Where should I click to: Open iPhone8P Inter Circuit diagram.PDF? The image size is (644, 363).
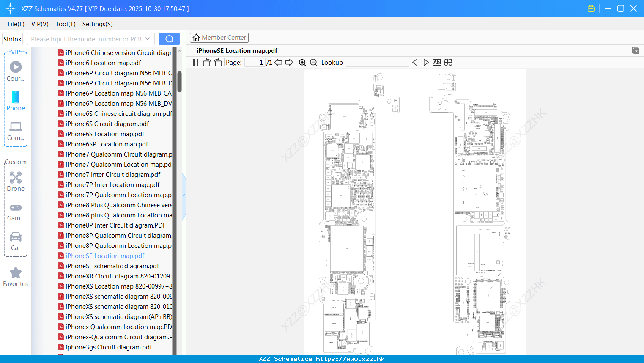[x=112, y=225]
